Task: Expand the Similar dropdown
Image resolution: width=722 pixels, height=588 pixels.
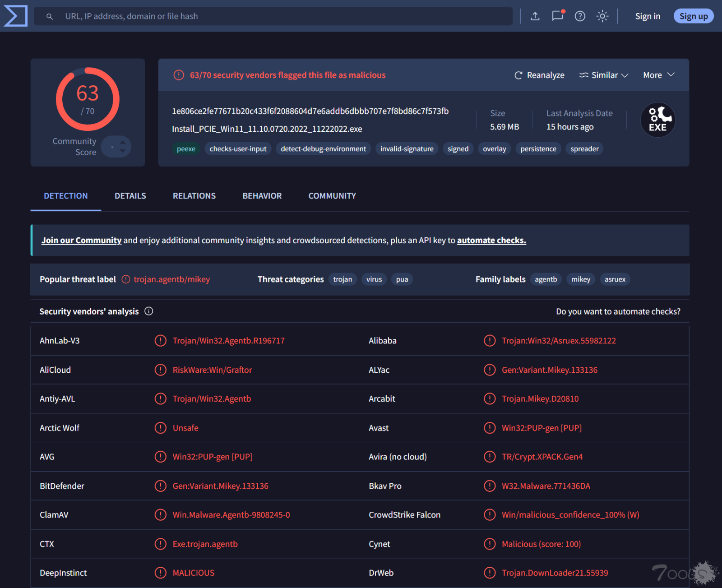Action: pyautogui.click(x=604, y=75)
